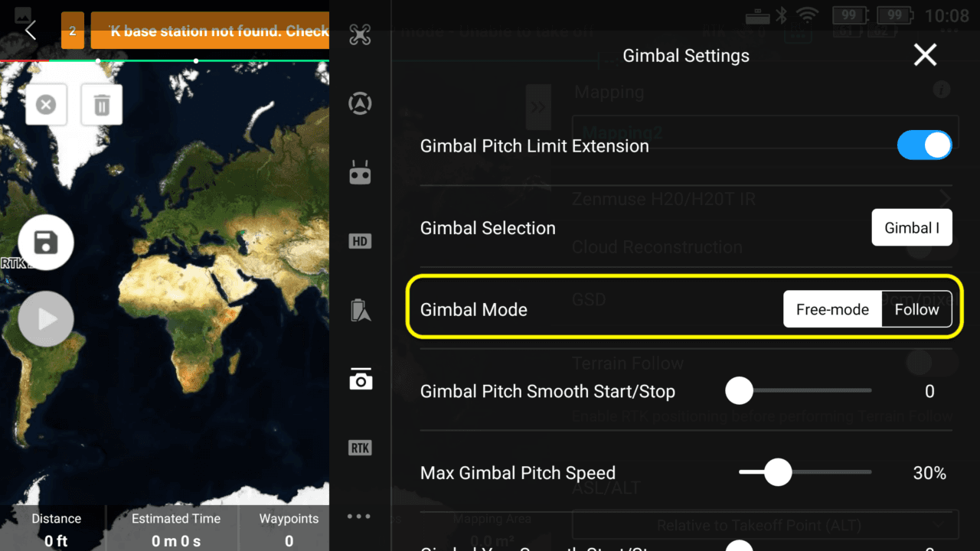Tap the Gimbal Pitch Smooth value 0
The width and height of the screenshot is (980, 551).
coord(929,391)
